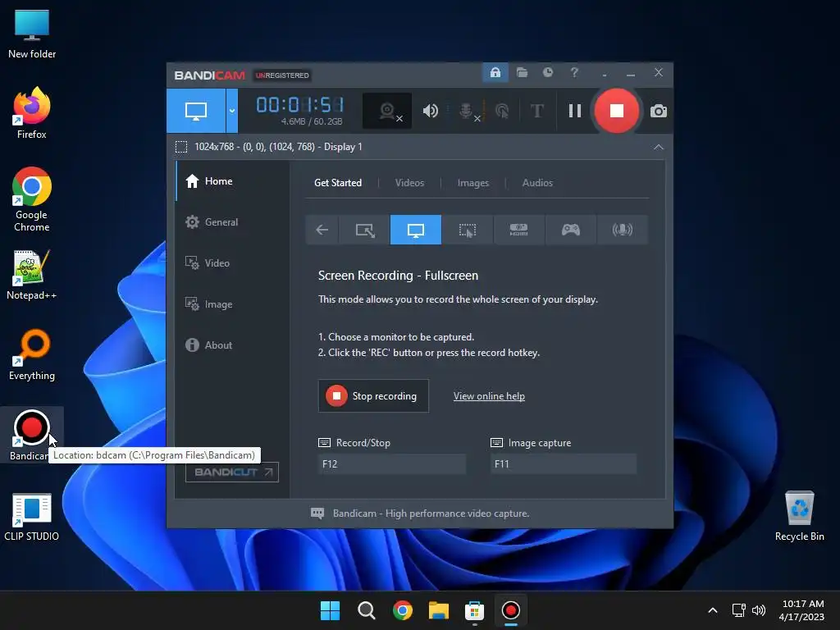Stop recording with the red round button
Screen dimensions: 840x630
617,111
